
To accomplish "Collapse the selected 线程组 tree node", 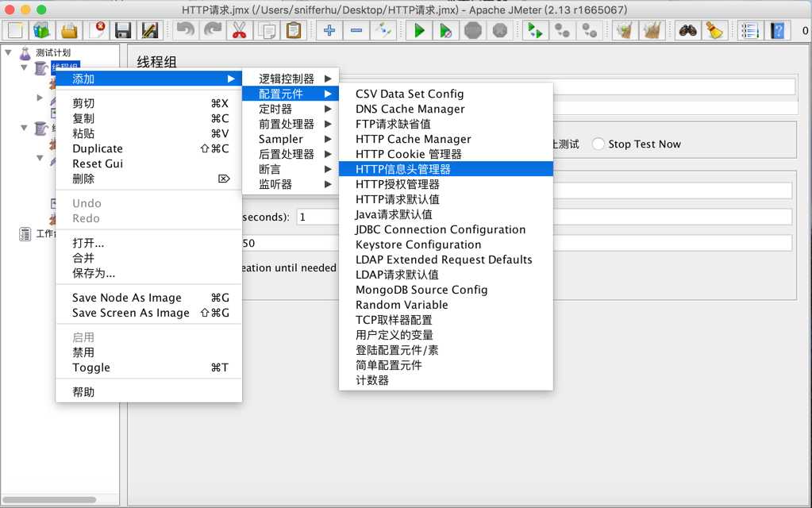I will (x=24, y=67).
